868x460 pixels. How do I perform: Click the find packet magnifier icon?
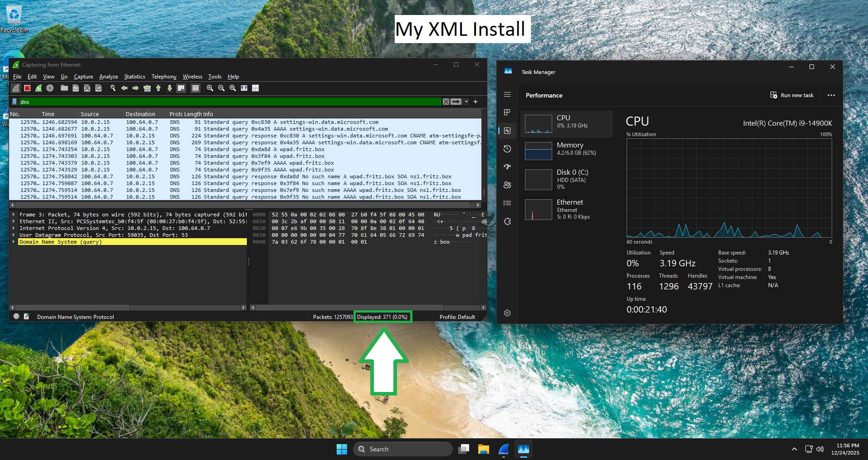click(x=113, y=88)
